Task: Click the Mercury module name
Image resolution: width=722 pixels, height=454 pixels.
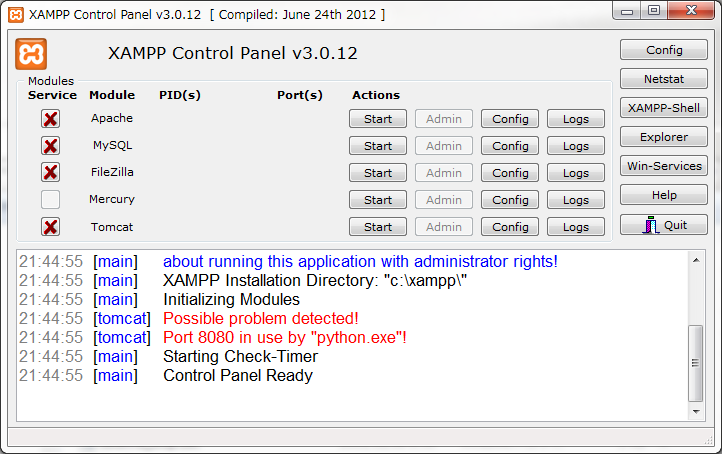Action: [x=112, y=199]
